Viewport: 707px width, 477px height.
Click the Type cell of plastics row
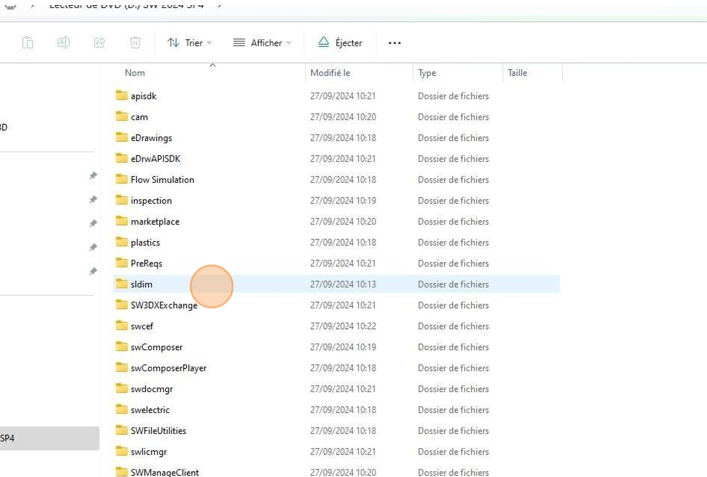click(x=453, y=242)
